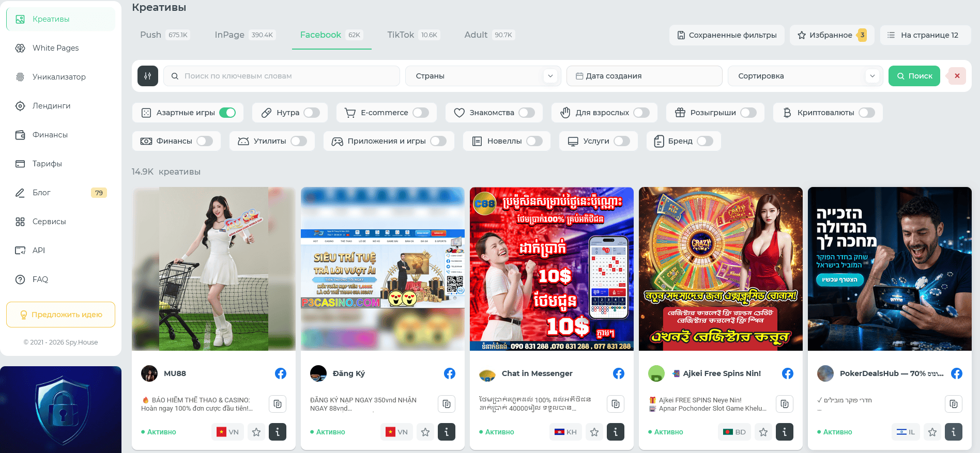Toggle the Для взрослых filter
Image resolution: width=980 pixels, height=453 pixels.
[641, 113]
